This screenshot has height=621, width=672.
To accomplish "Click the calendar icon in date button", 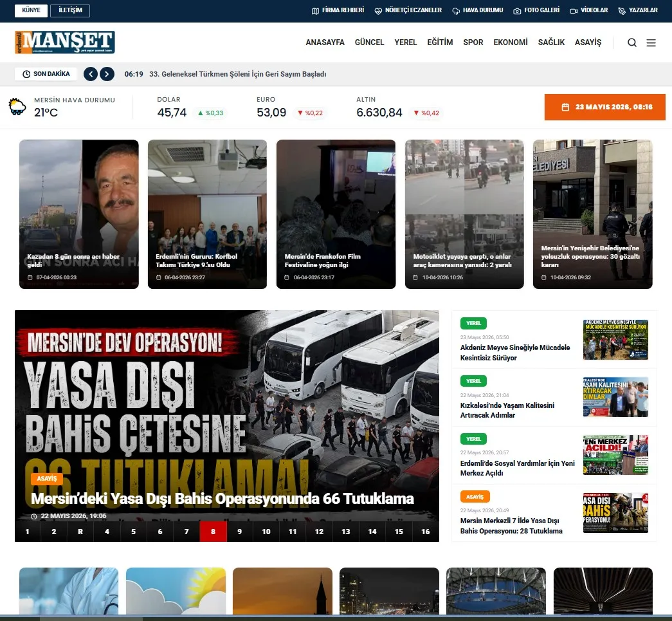I will [565, 107].
